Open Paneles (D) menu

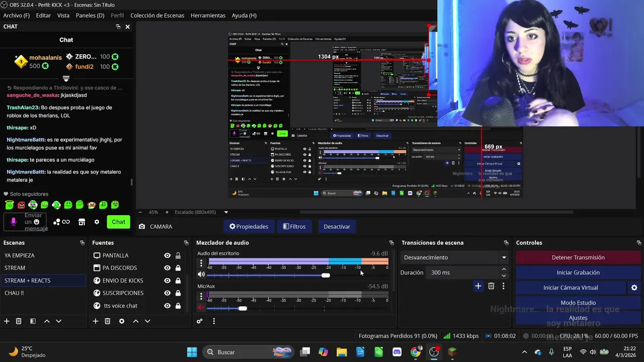click(90, 16)
